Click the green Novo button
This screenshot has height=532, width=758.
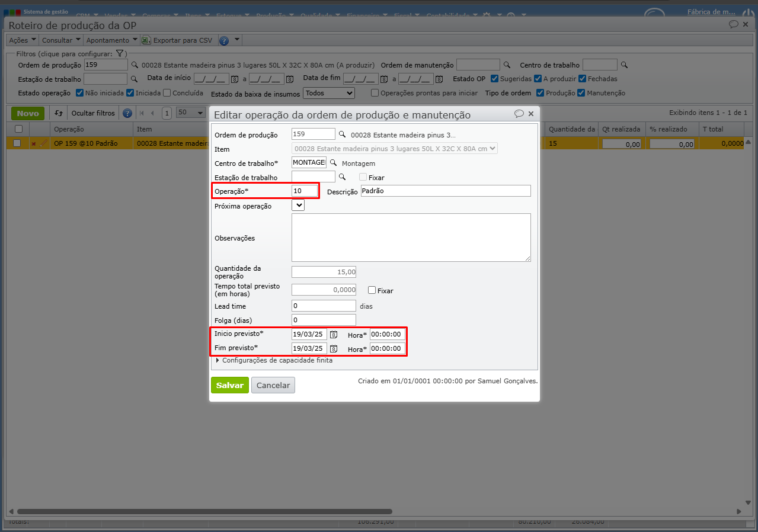[x=28, y=113]
